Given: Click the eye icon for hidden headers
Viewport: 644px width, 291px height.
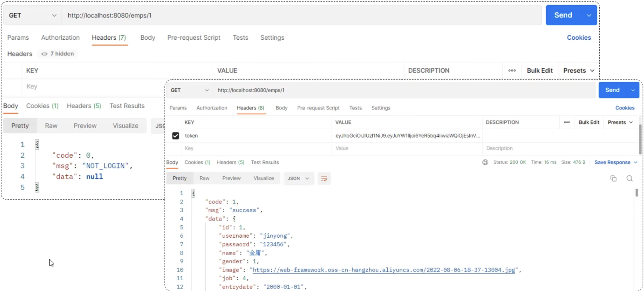Looking at the screenshot, I should coord(44,54).
